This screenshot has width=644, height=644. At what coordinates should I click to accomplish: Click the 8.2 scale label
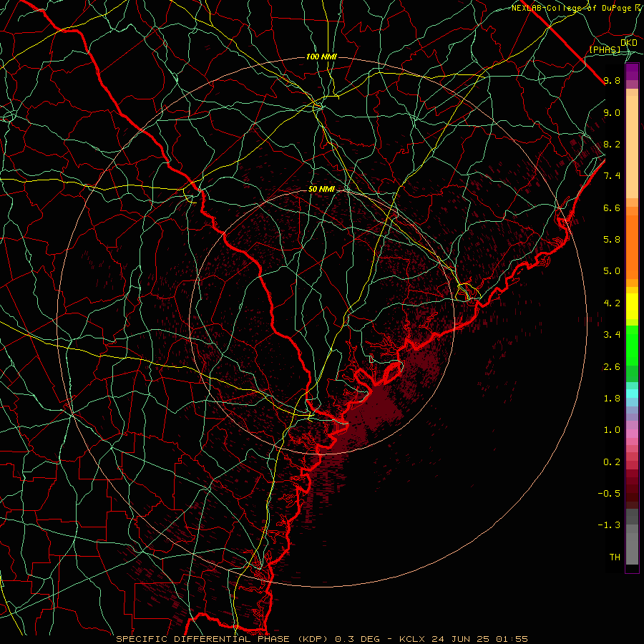tap(612, 144)
